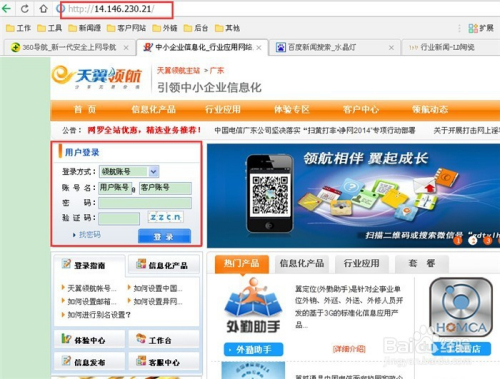Image resolution: width=500 pixels, height=379 pixels.
Task: Go to browser home icon
Action: click(43, 9)
